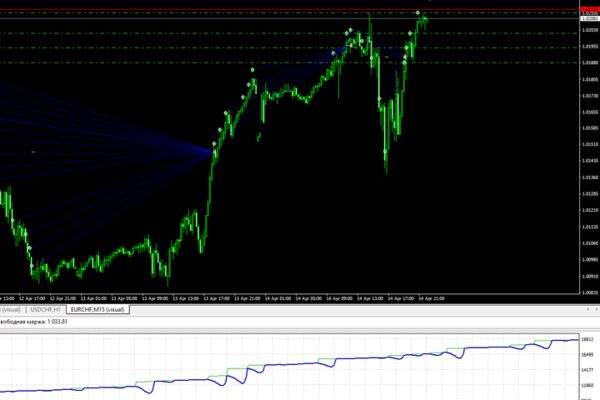Click the 14 Apr 01:00 time label
The height and width of the screenshot is (400, 600).
(x=278, y=298)
